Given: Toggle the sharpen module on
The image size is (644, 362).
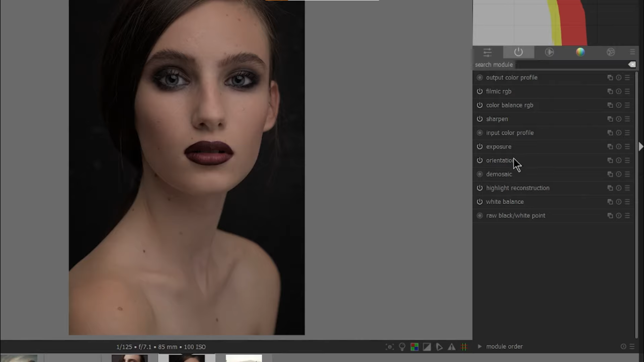Looking at the screenshot, I should [x=479, y=119].
